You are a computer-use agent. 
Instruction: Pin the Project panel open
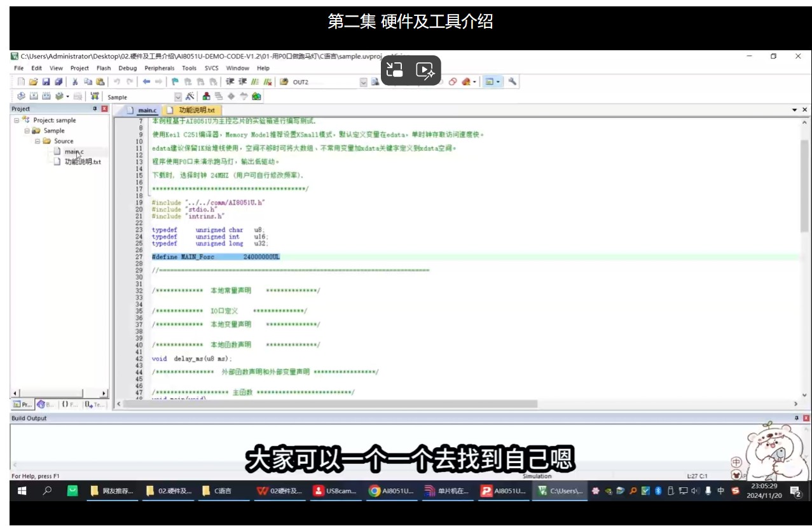point(95,108)
